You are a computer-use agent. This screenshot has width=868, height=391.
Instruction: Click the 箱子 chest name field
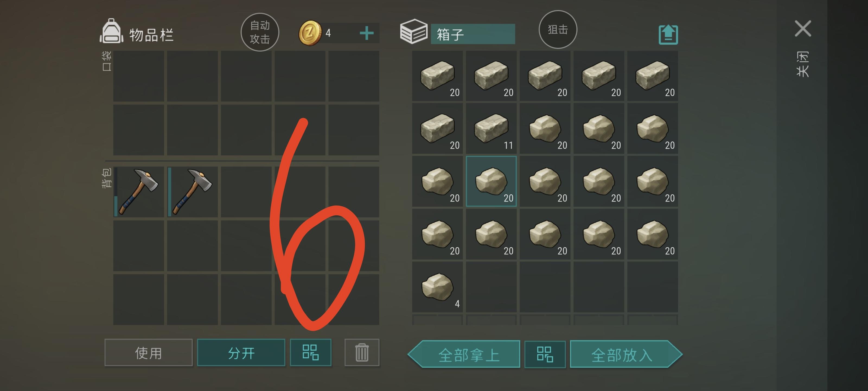pos(473,34)
